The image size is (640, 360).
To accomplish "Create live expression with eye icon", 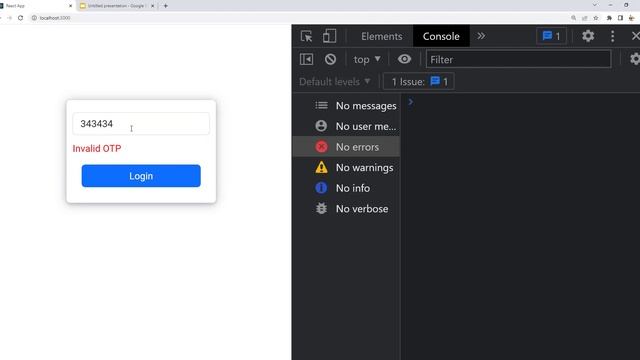I will [404, 59].
